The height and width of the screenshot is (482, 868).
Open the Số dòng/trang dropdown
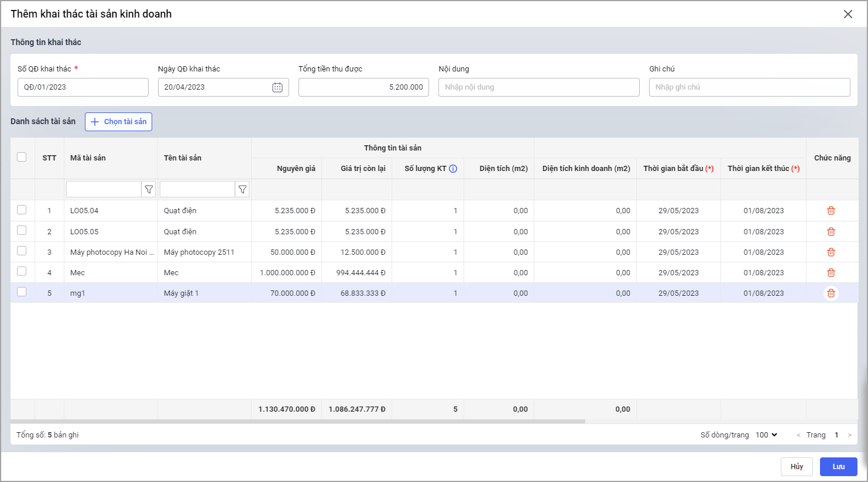pyautogui.click(x=766, y=435)
